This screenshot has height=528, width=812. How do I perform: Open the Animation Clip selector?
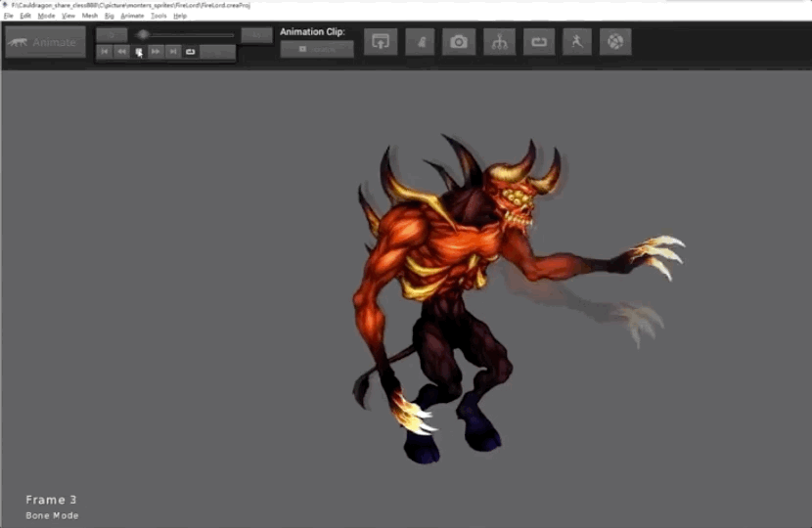[x=317, y=49]
